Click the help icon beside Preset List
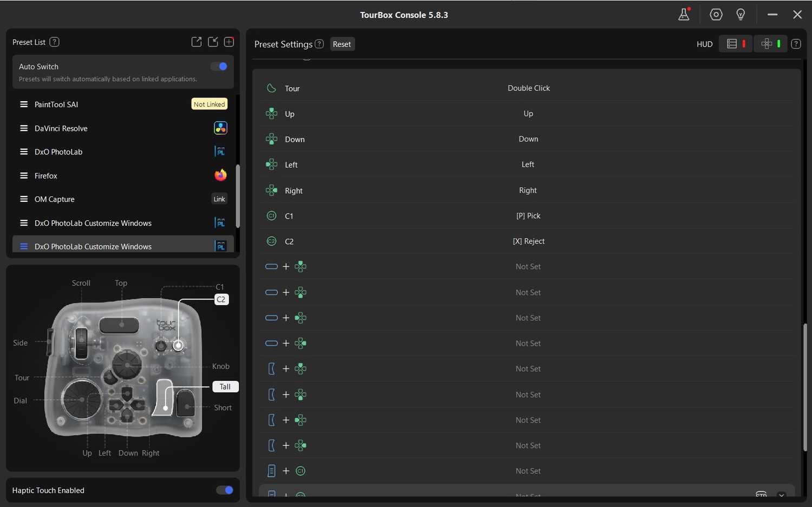Screen dimensions: 812x507 [54, 42]
